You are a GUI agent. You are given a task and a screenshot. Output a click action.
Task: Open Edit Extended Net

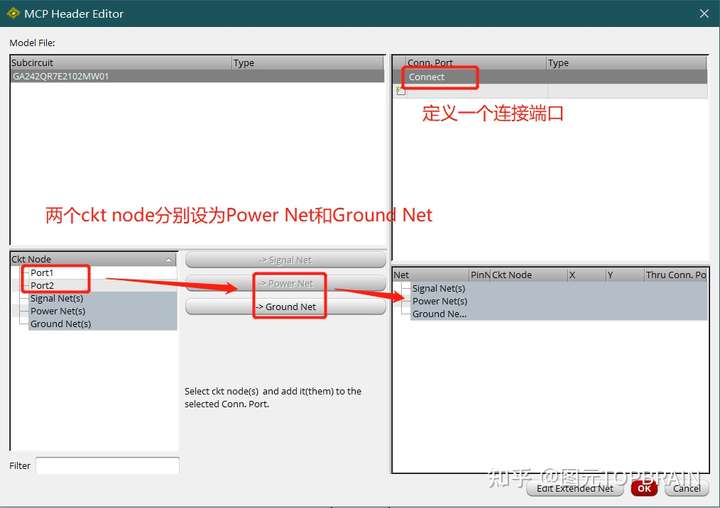pos(574,488)
